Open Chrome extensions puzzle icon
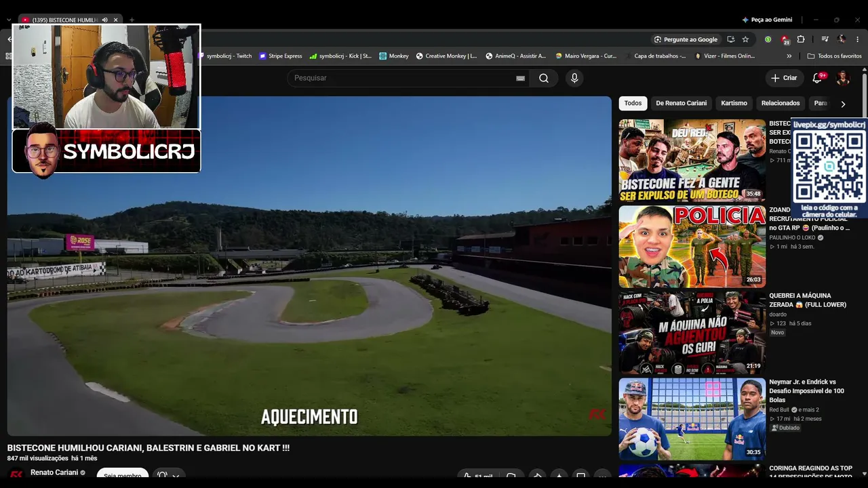This screenshot has height=488, width=868. pos(801,39)
